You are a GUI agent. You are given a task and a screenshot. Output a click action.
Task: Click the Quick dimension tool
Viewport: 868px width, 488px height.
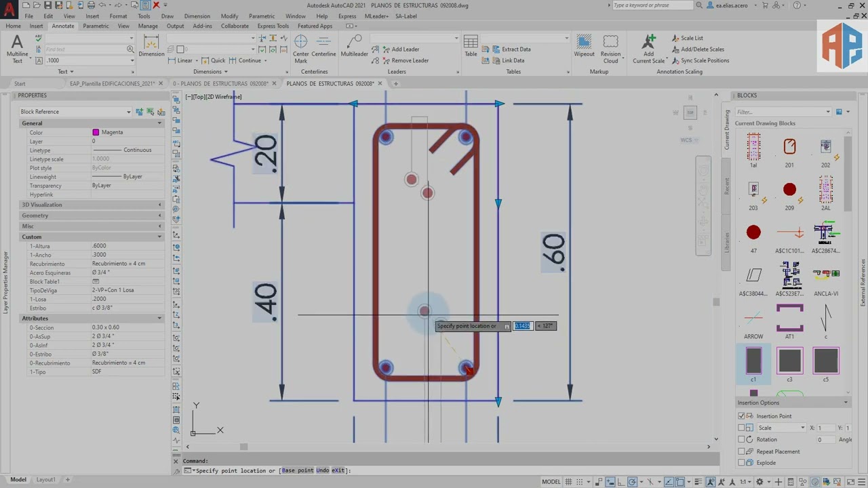click(x=214, y=60)
